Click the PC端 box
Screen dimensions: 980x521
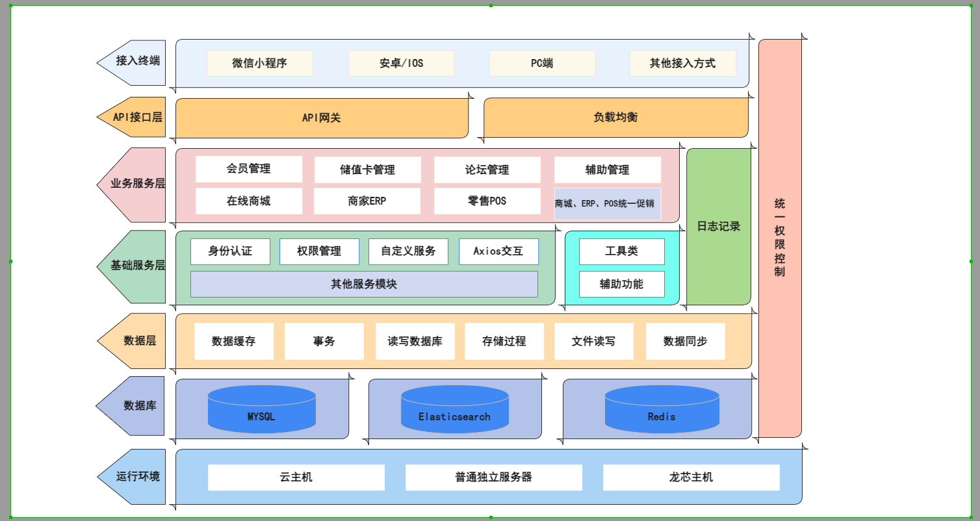542,64
